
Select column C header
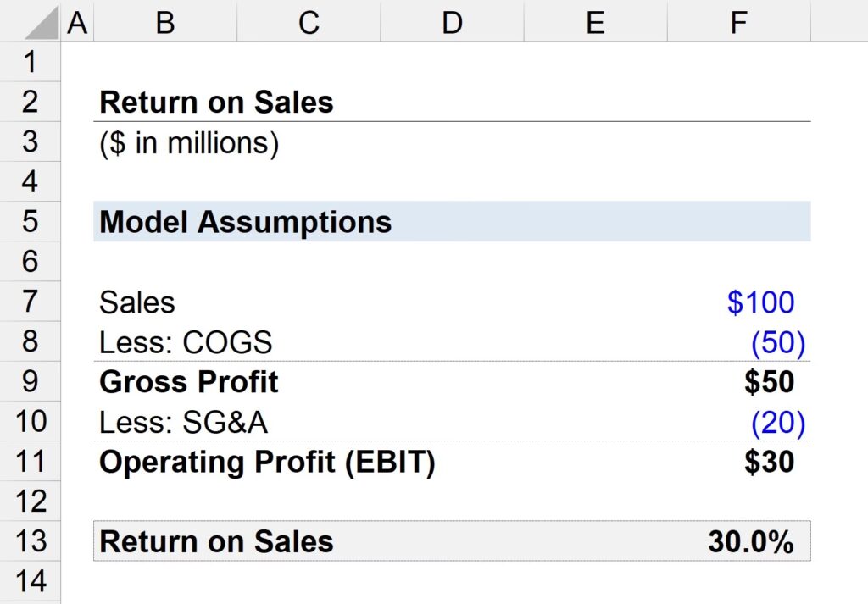(309, 22)
